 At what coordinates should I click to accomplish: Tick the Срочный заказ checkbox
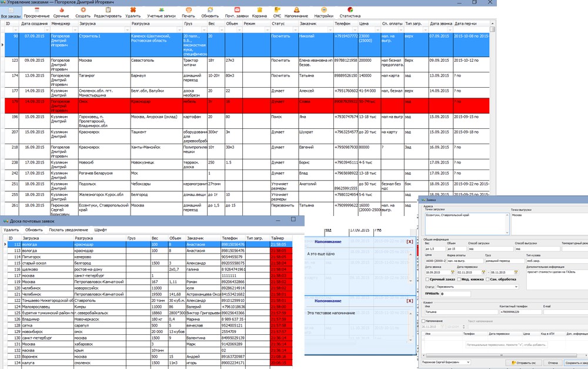[427, 280]
